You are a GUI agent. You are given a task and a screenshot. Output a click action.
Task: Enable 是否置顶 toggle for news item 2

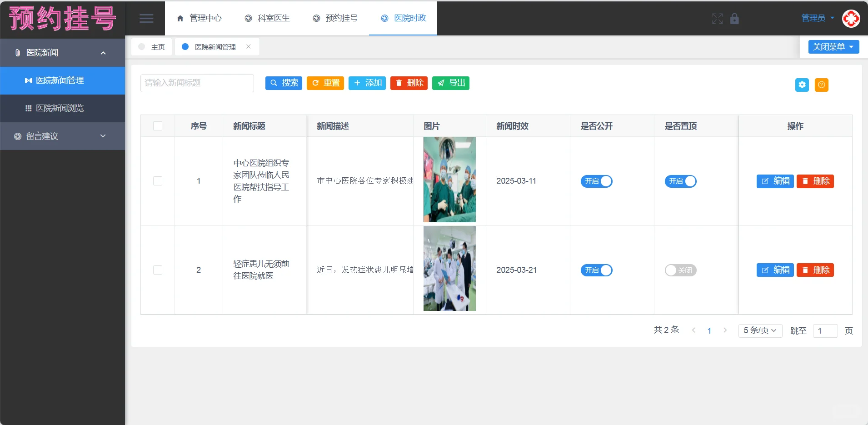tap(680, 270)
